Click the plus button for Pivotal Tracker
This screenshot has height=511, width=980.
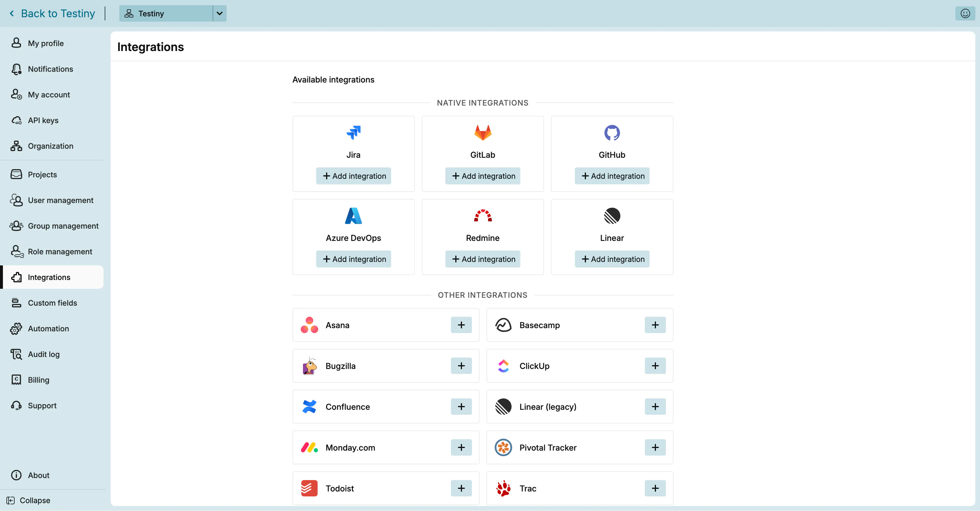(655, 447)
